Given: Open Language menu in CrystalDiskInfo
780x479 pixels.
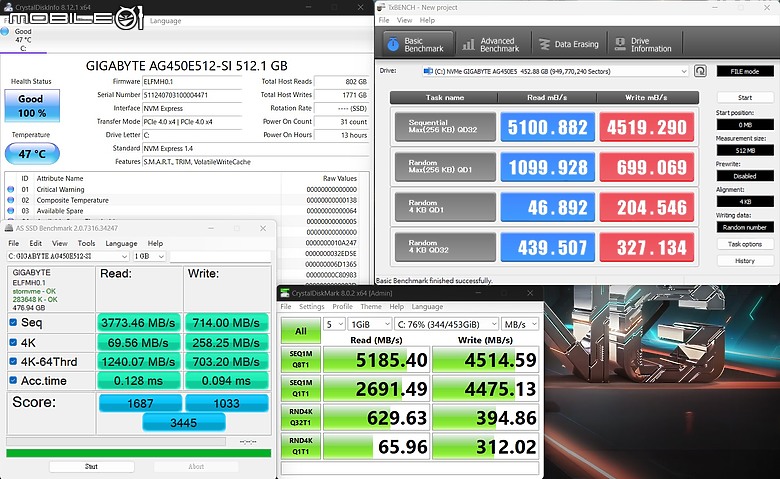Looking at the screenshot, I should (x=166, y=21).
